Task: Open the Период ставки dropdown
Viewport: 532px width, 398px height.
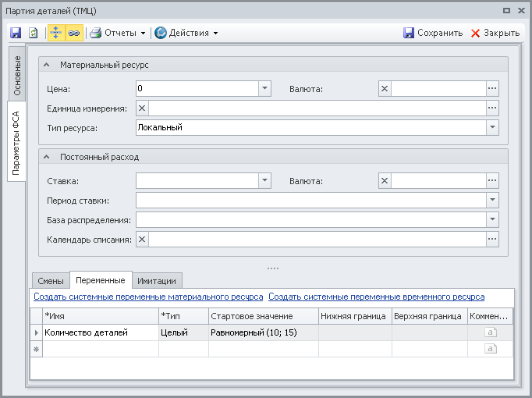Action: [x=492, y=201]
